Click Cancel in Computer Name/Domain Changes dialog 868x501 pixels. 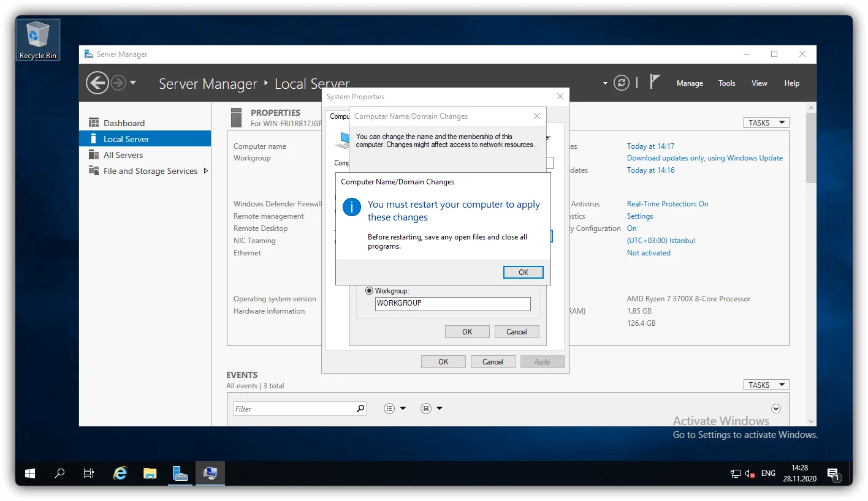coord(517,332)
